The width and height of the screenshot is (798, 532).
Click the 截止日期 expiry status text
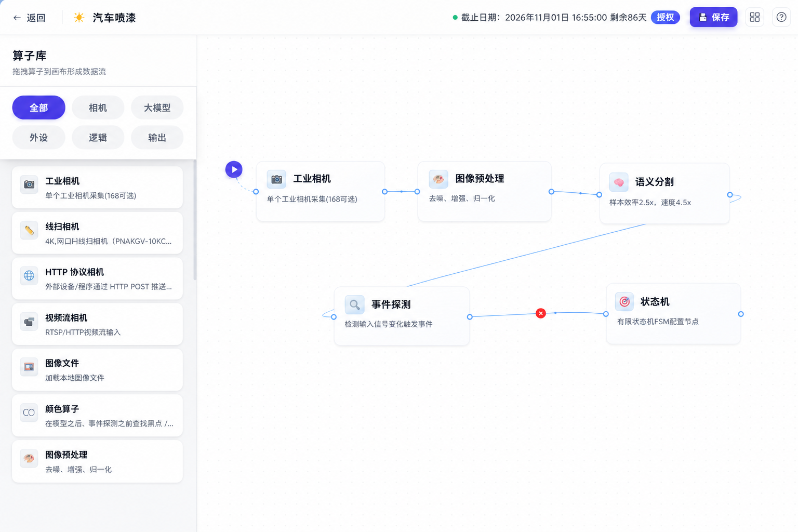click(554, 18)
